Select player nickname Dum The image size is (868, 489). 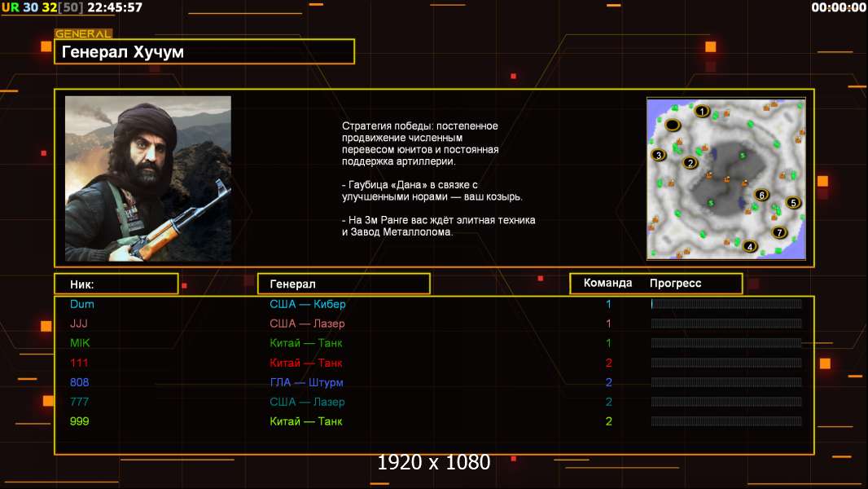pos(82,304)
